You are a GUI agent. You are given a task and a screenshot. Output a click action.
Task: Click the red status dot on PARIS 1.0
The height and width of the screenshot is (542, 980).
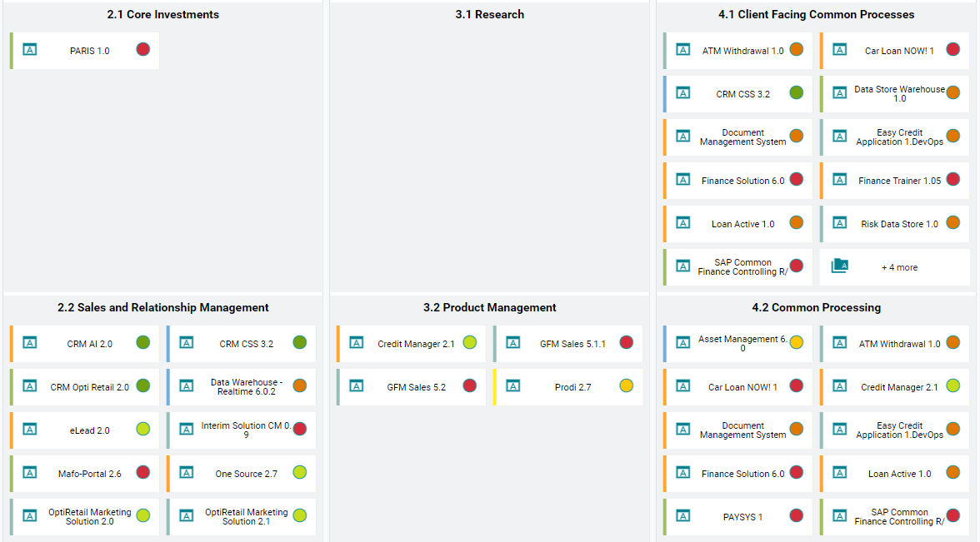pos(143,49)
